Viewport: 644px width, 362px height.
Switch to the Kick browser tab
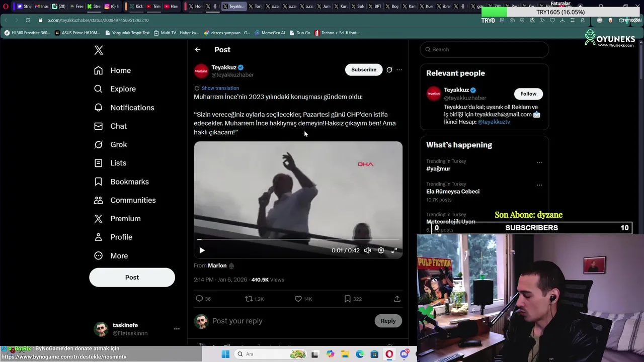point(136,6)
